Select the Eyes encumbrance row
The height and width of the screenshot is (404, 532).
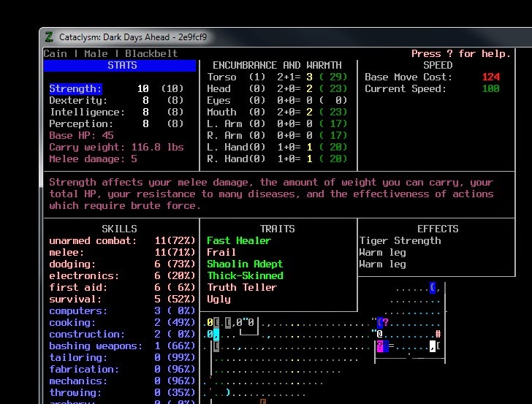[x=277, y=100]
